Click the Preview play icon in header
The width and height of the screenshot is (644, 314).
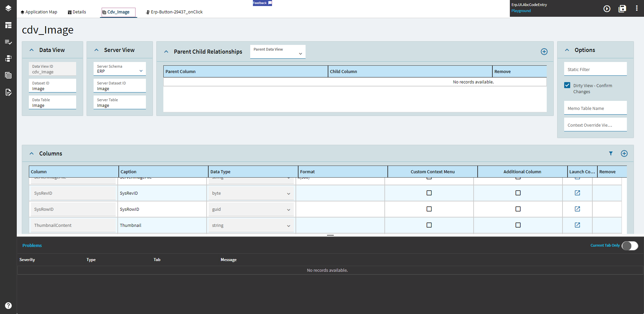pyautogui.click(x=607, y=9)
